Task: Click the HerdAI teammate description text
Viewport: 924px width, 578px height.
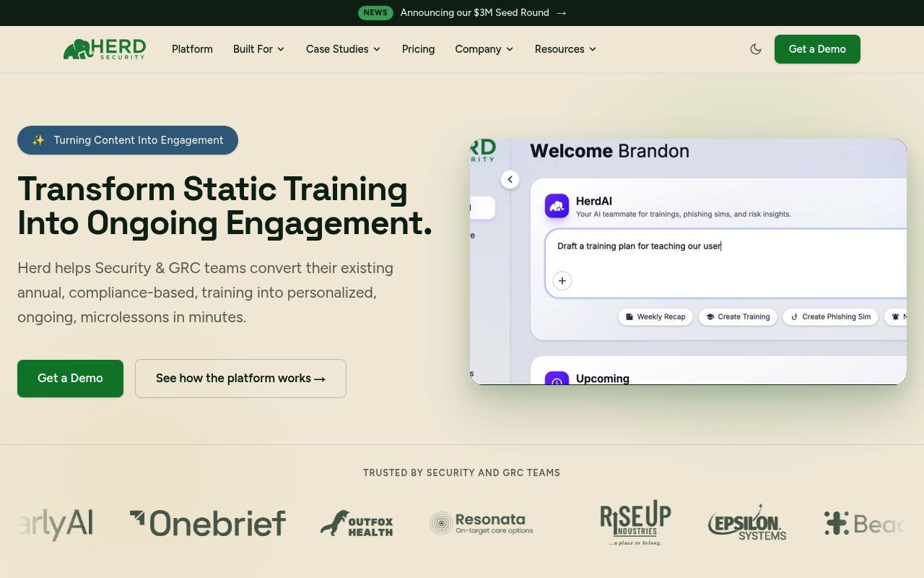Action: click(684, 214)
